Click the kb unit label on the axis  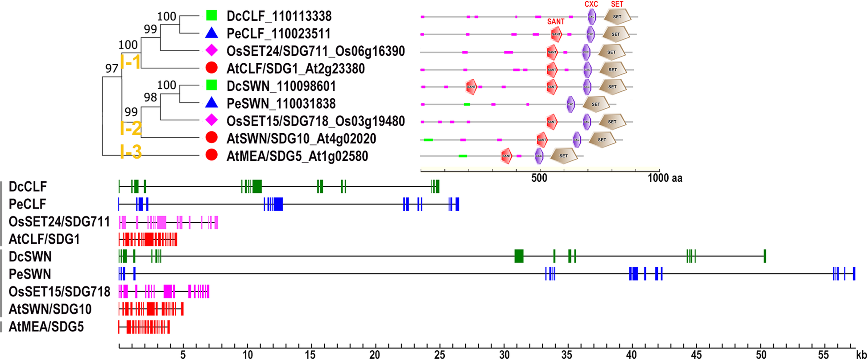click(x=861, y=355)
